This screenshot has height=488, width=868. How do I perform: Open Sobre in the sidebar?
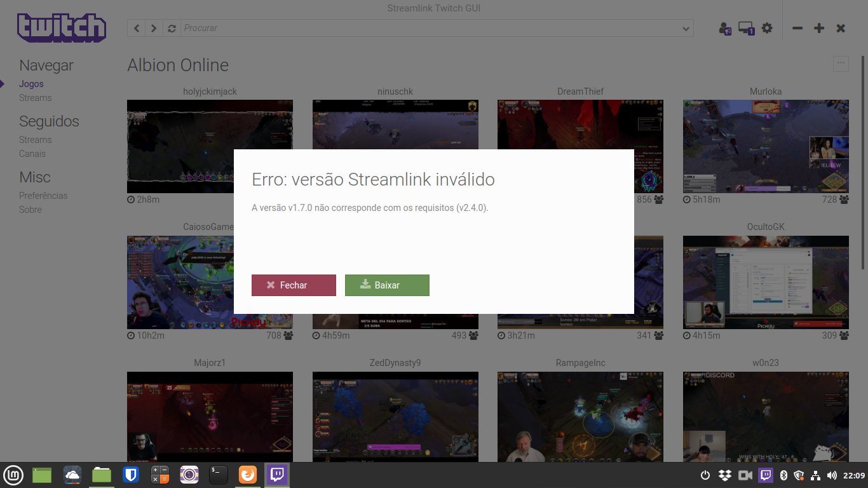[x=31, y=210]
